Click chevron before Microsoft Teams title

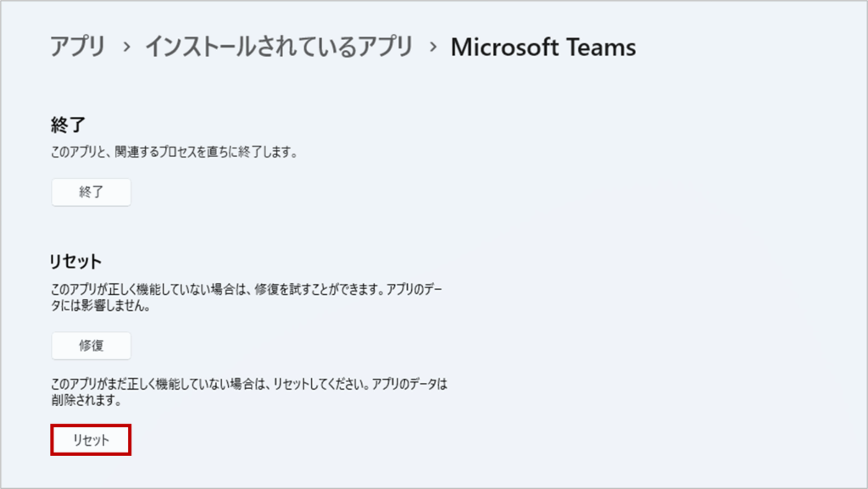point(433,47)
